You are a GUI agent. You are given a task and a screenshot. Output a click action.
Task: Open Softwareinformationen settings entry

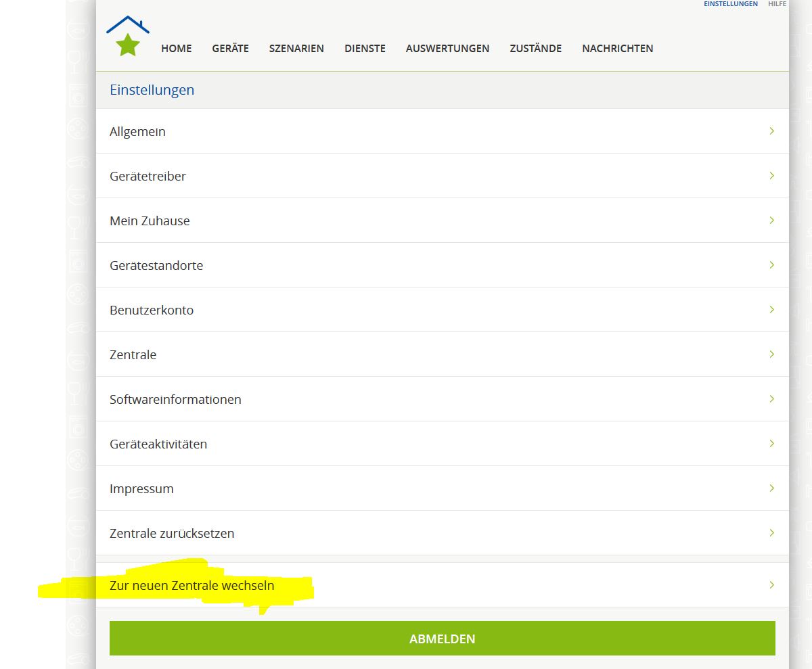(x=175, y=399)
